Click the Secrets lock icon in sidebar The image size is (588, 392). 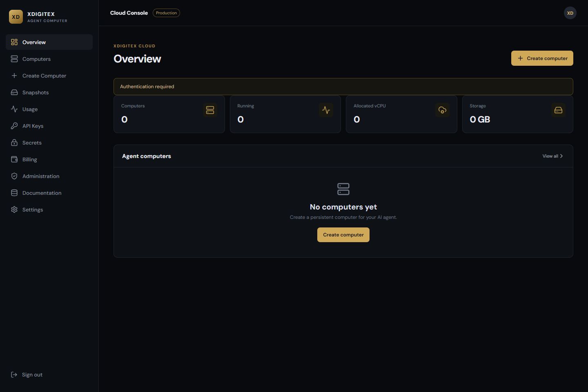pyautogui.click(x=14, y=143)
